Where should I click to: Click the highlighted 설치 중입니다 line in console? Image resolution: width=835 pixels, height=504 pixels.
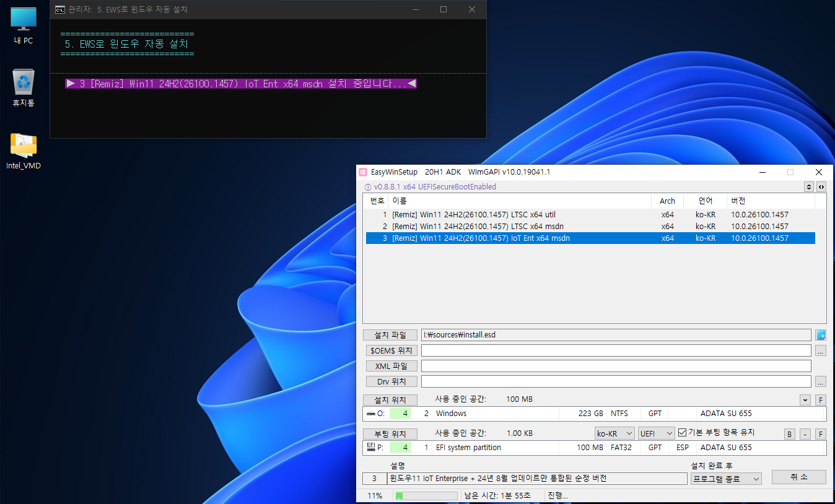241,84
